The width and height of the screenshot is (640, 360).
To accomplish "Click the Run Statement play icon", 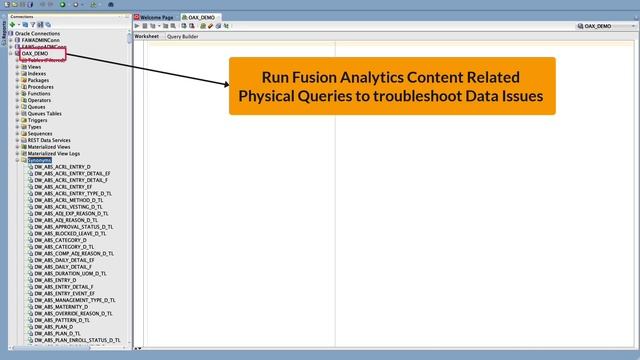I will click(x=137, y=26).
